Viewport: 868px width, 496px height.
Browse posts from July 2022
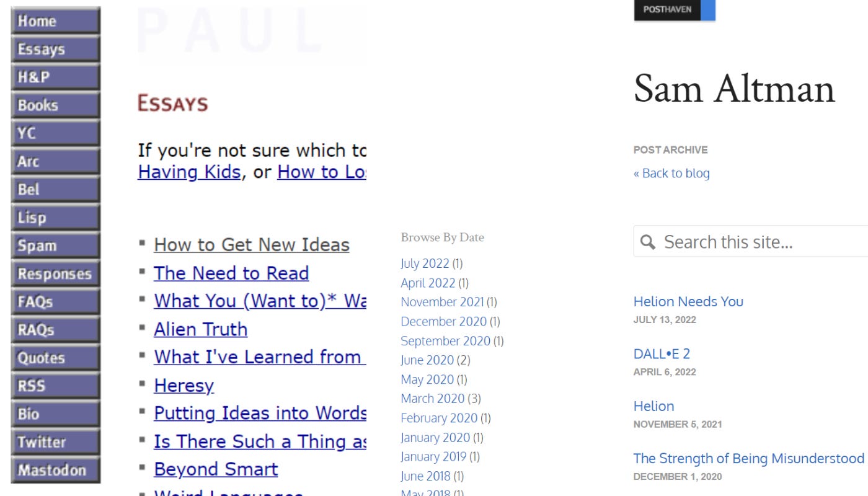click(425, 263)
